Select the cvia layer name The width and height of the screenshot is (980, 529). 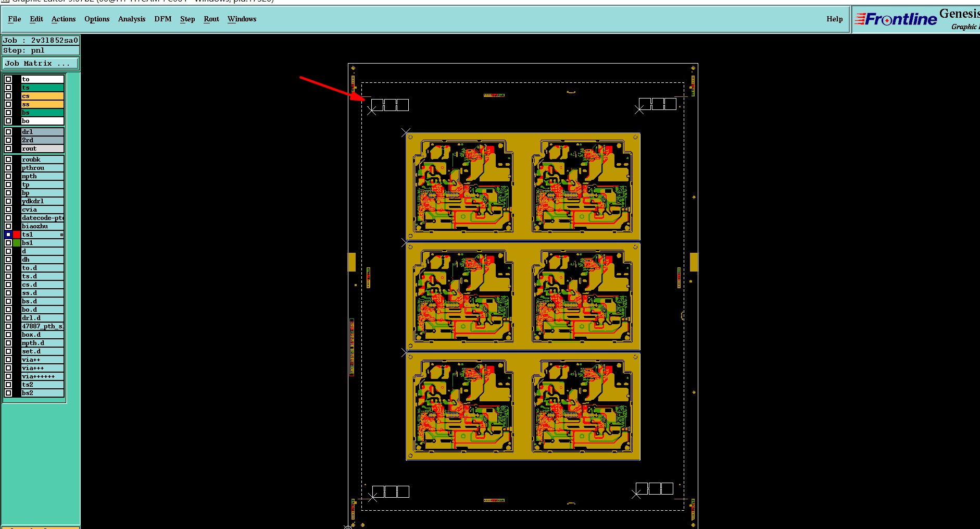click(x=42, y=210)
